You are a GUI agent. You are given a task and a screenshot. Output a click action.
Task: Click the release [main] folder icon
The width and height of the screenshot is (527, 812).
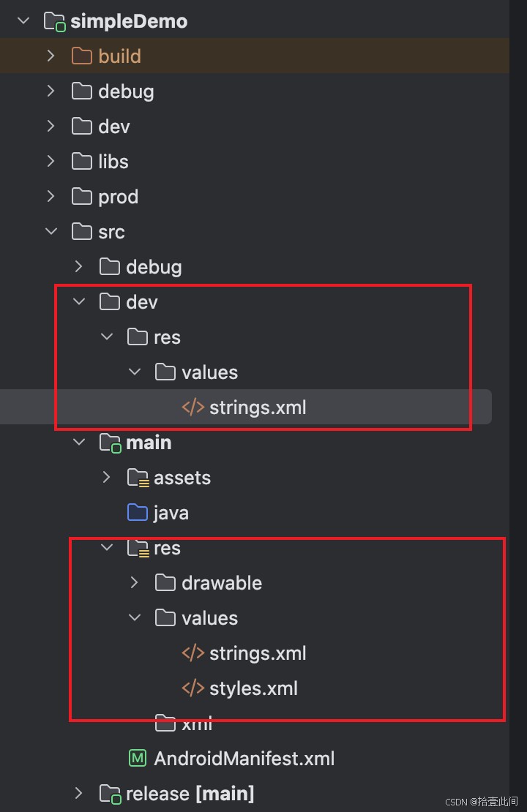coord(110,794)
